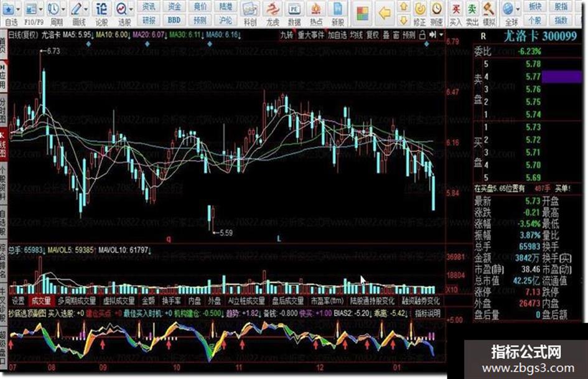
Task: Open the 选股 stock screener icon
Action: [x=121, y=10]
